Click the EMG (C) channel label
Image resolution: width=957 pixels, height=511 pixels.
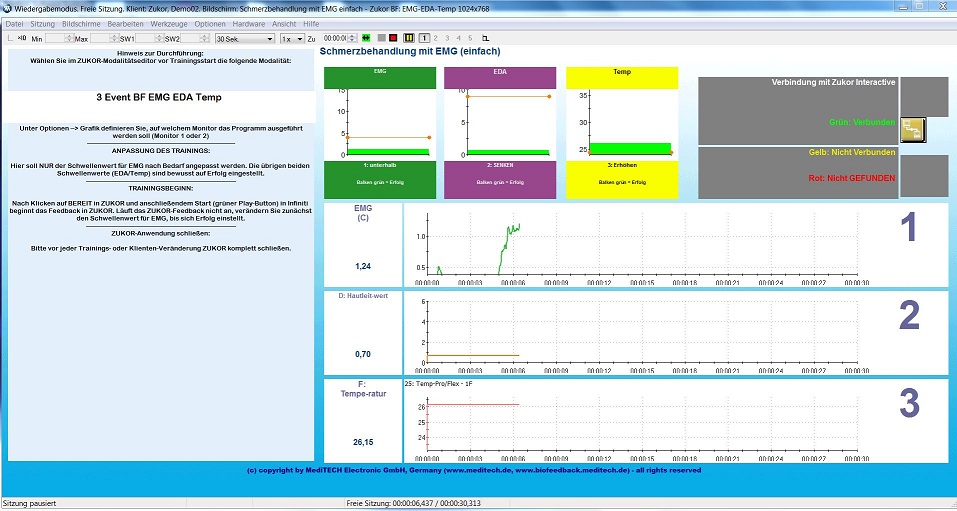[363, 212]
